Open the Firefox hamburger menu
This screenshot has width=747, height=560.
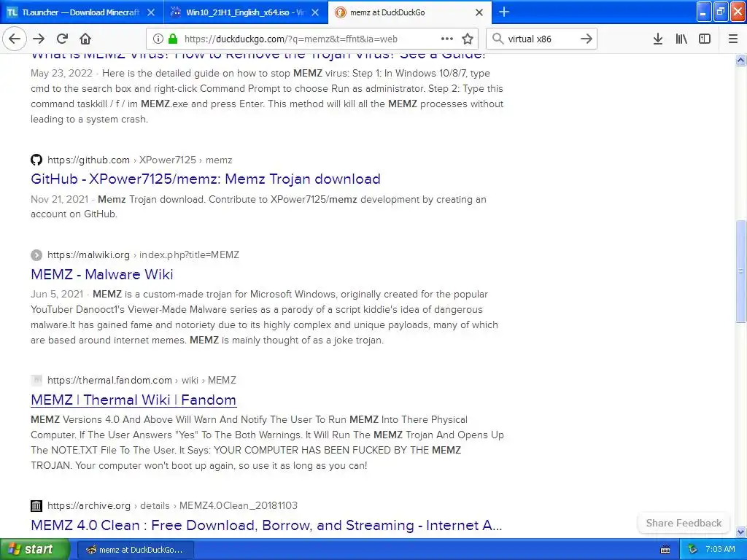coord(733,39)
